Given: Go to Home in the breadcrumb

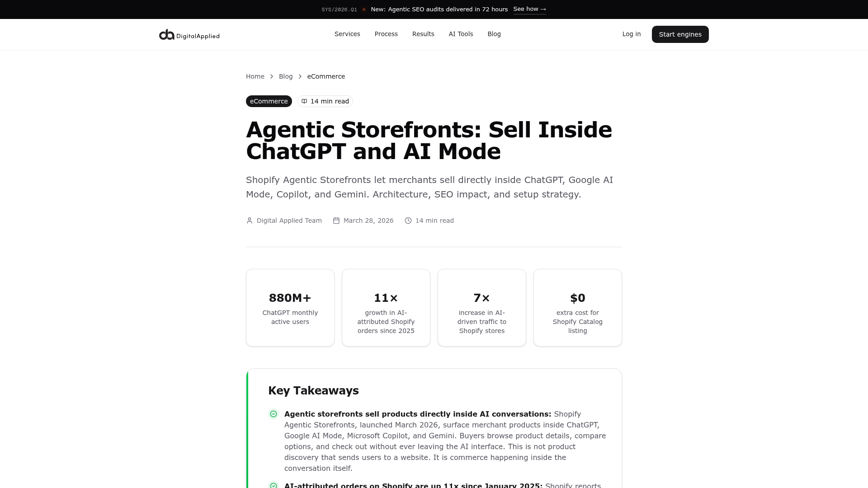Looking at the screenshot, I should point(255,76).
